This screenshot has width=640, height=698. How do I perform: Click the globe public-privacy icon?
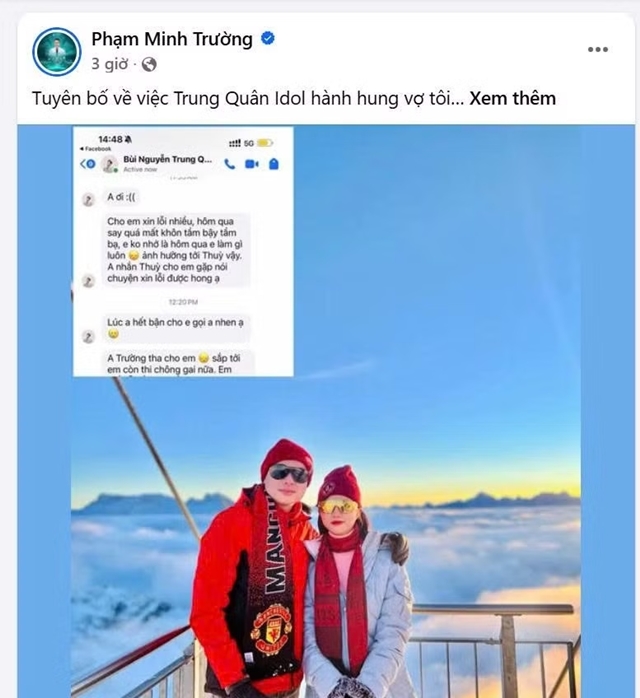[149, 65]
